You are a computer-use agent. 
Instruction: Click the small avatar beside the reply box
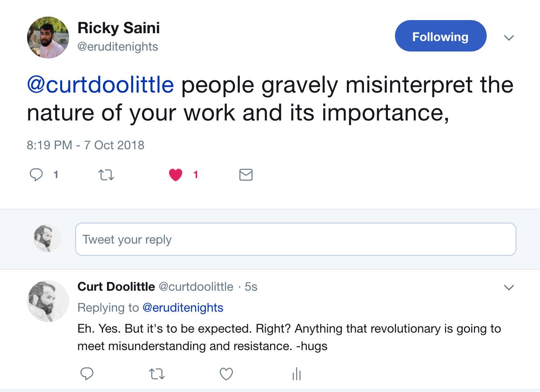click(x=48, y=238)
